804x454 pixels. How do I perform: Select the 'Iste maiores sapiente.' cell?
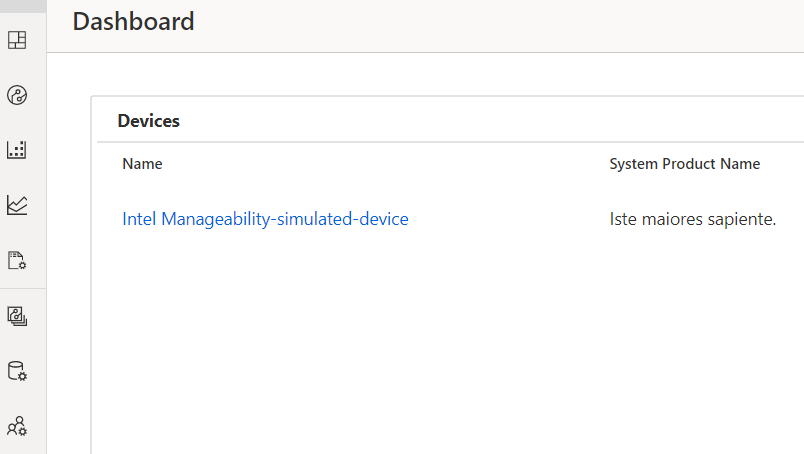coord(692,219)
